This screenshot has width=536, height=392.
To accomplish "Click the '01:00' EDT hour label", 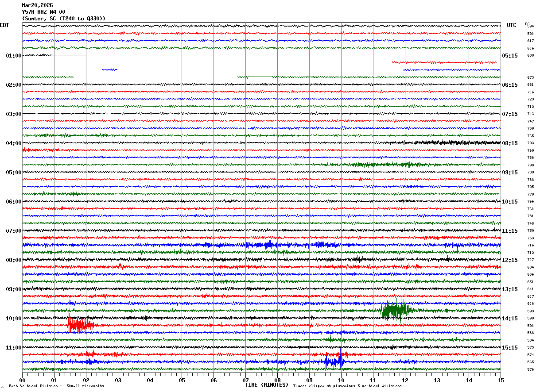I will coord(14,56).
